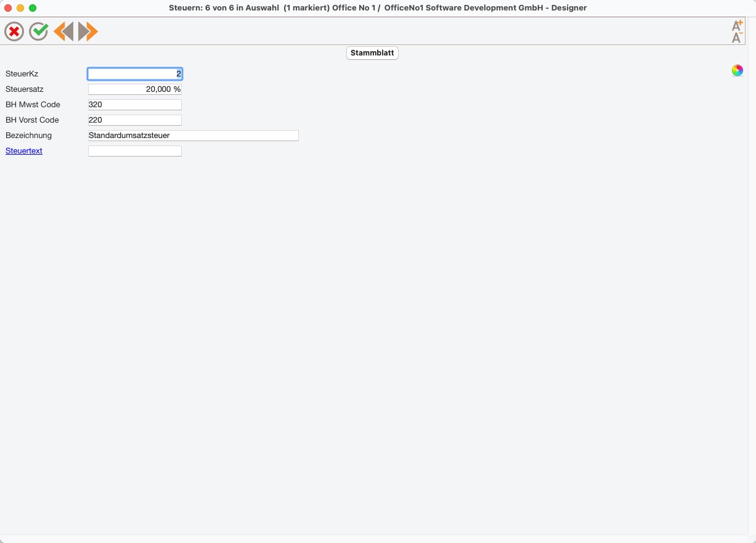The image size is (756, 543).
Task: Edit the BH Vorst Code field 220
Action: 135,120
